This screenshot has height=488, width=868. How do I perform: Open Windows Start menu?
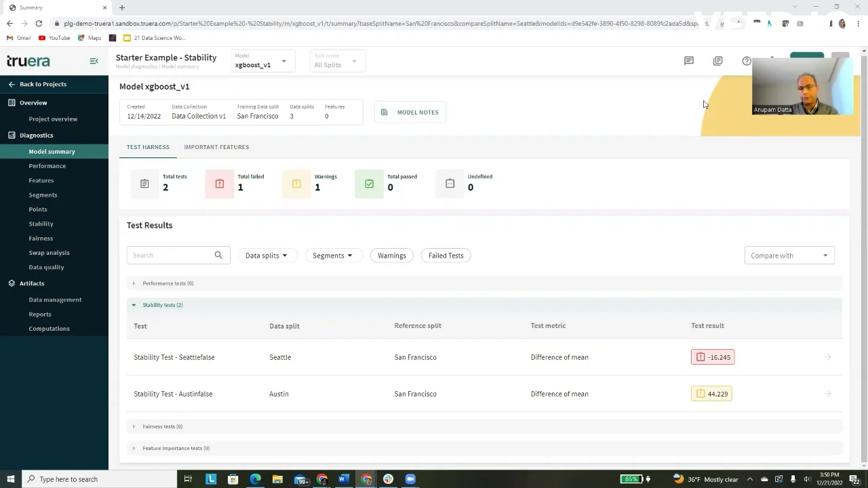[x=10, y=479]
